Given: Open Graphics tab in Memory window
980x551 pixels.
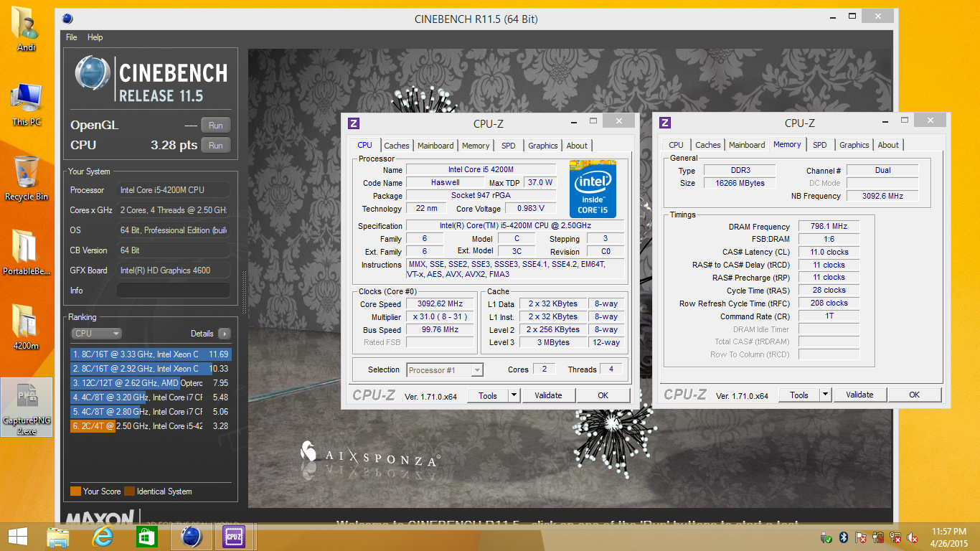Looking at the screenshot, I should click(854, 145).
